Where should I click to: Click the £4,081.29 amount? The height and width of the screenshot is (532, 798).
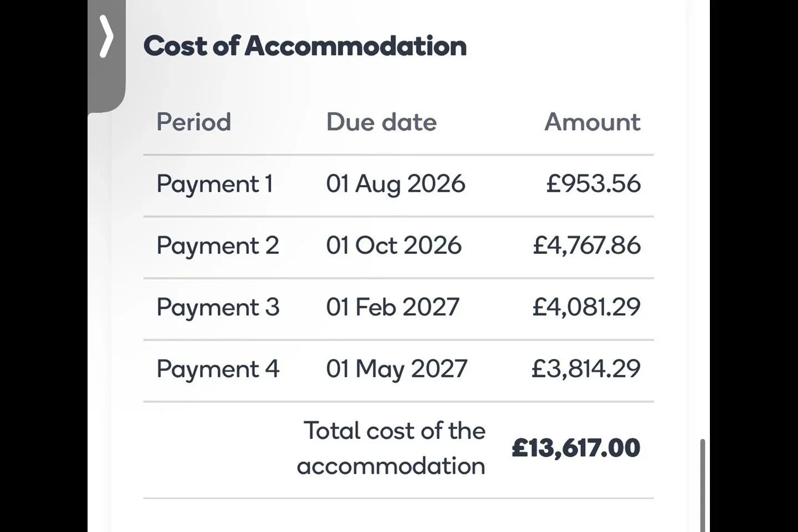[x=587, y=307]
